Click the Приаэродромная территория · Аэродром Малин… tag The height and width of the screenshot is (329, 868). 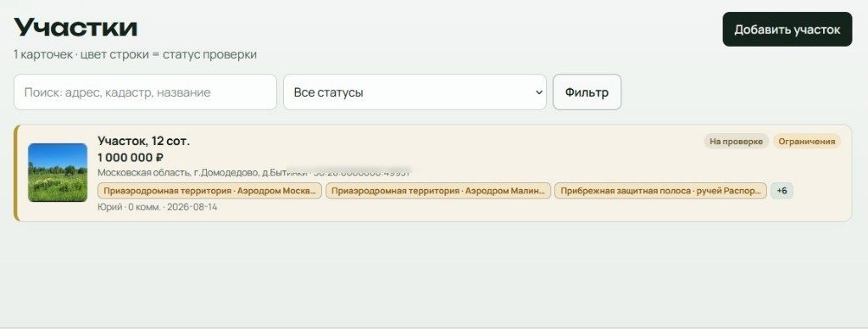click(x=438, y=191)
